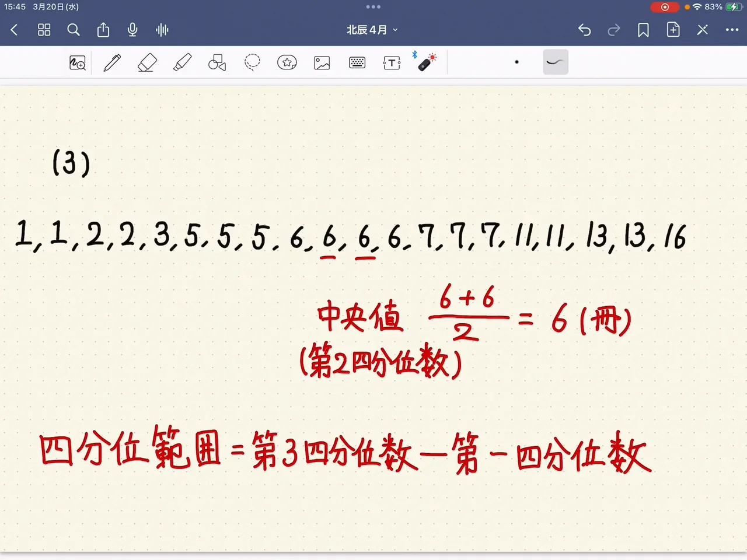Tap the three dots multitasking handle
The image size is (747, 560).
click(x=373, y=7)
